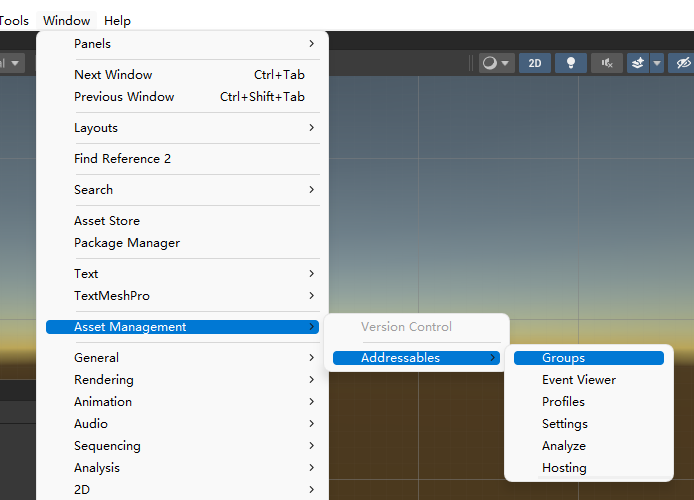Choose Previous Window menu entry
The image size is (694, 500).
(x=182, y=97)
